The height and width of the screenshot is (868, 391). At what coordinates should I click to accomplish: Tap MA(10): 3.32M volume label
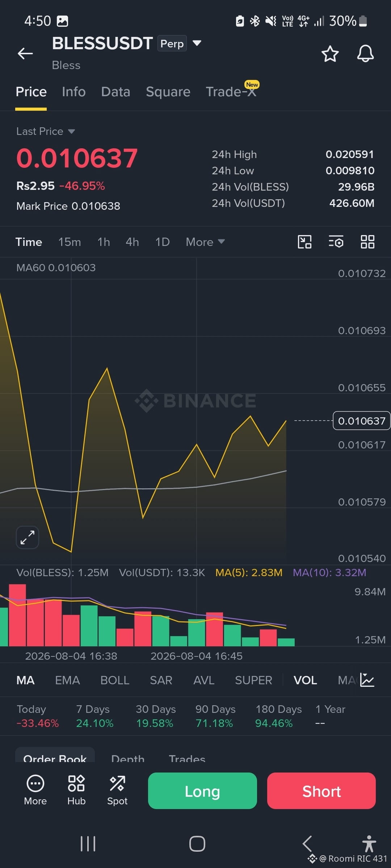tap(329, 573)
